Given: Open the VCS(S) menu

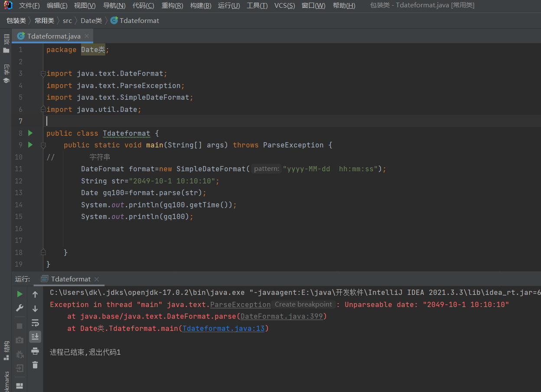Looking at the screenshot, I should pos(285,6).
